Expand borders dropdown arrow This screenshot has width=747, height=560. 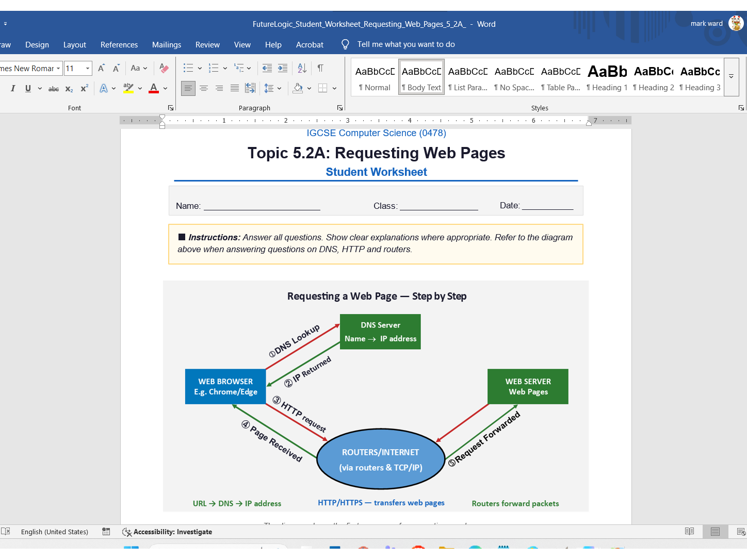pyautogui.click(x=334, y=88)
